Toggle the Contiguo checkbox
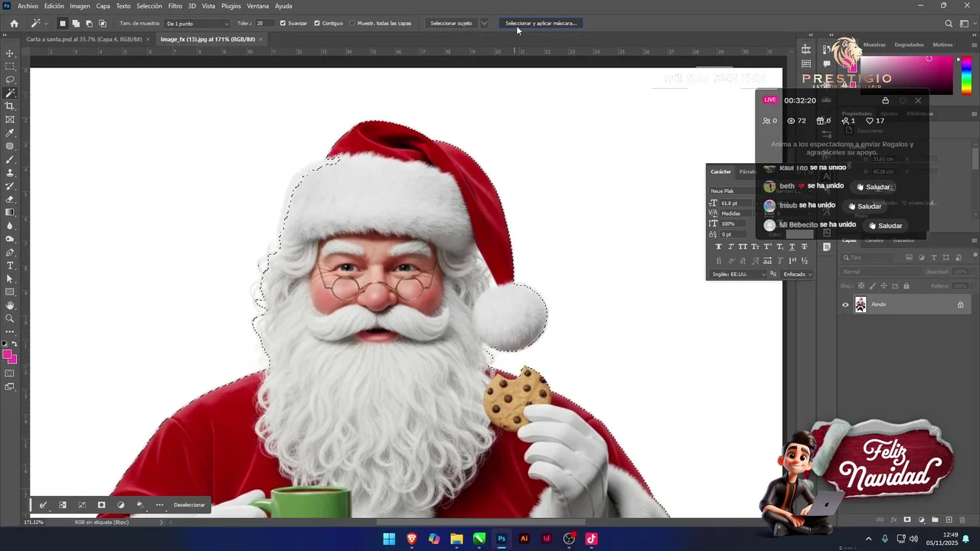Screen dimensions: 980x551 tap(317, 23)
